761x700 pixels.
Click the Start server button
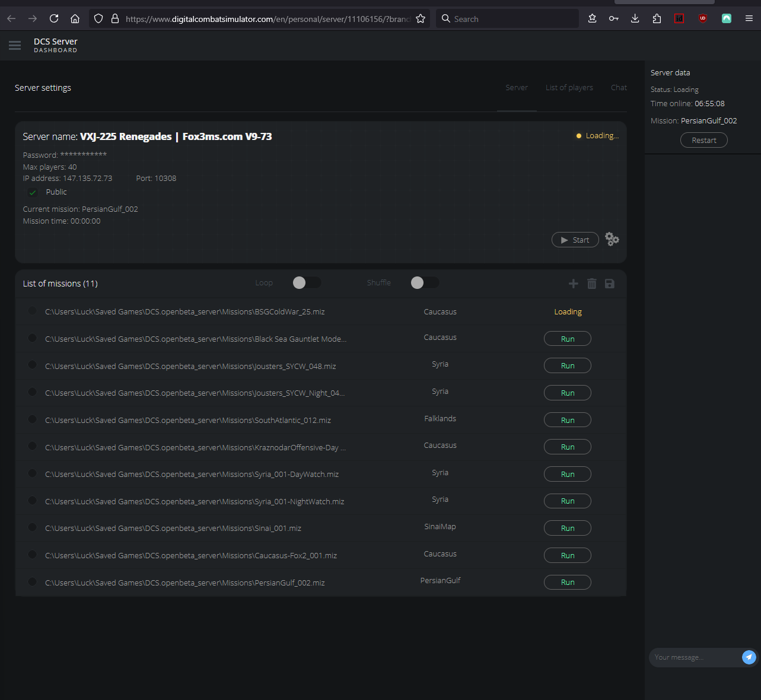[x=575, y=240]
